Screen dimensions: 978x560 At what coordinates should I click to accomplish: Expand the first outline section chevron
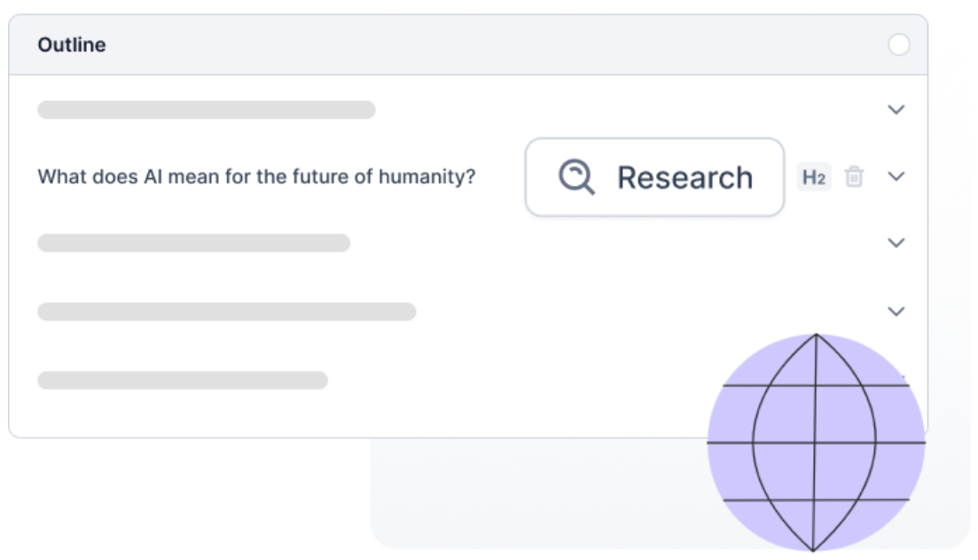click(x=896, y=109)
